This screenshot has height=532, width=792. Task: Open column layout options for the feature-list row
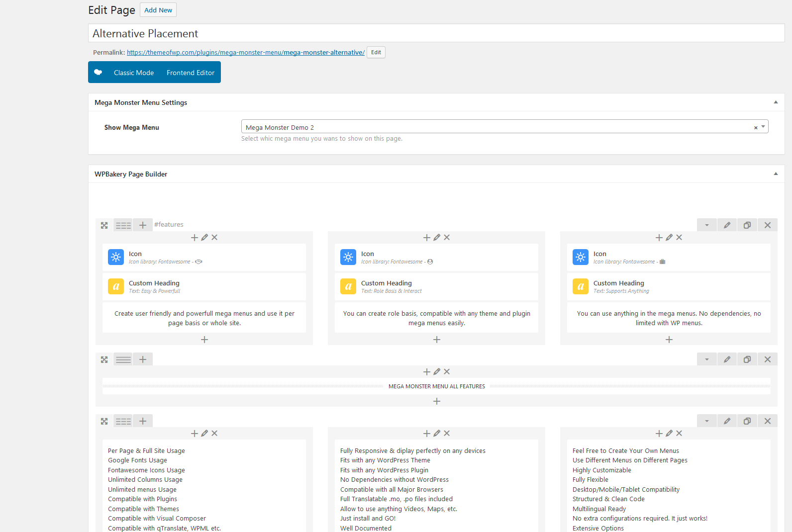point(123,421)
